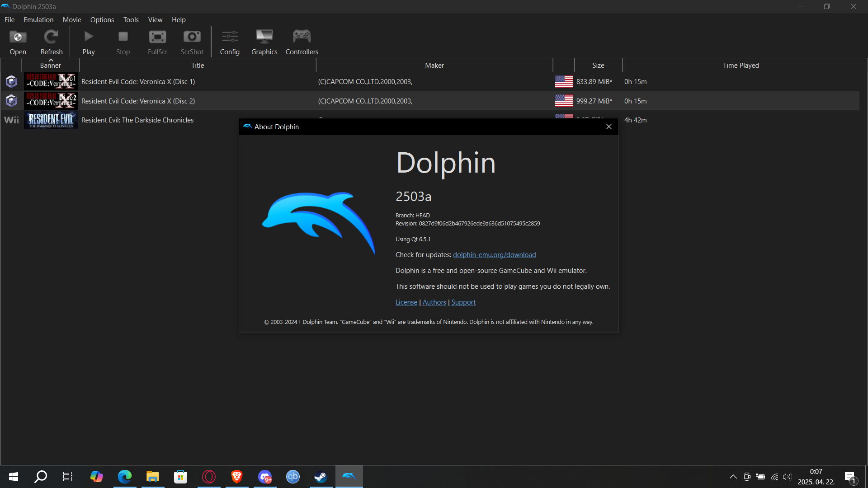Click the Open toolbar icon
Image resolution: width=868 pixels, height=488 pixels.
tap(18, 42)
